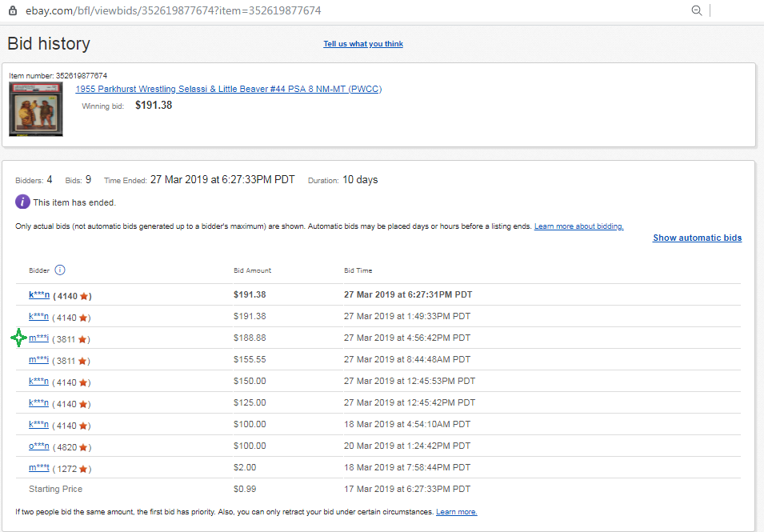The width and height of the screenshot is (764, 532).
Task: Click feedback star beside o***n bidder
Action: click(x=84, y=447)
